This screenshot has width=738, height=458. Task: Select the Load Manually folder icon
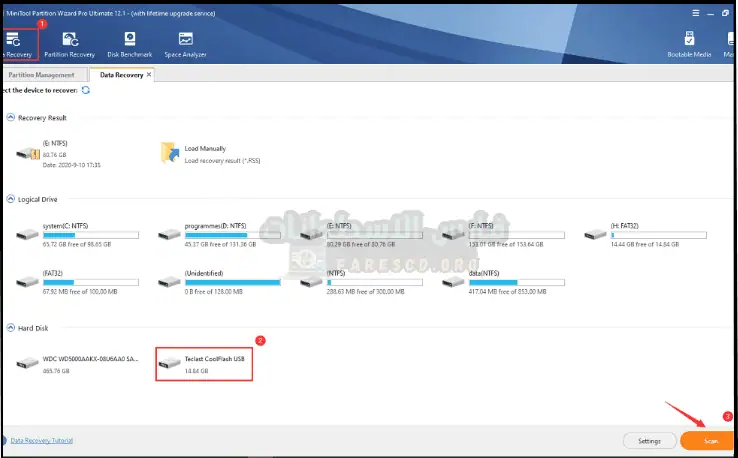168,152
